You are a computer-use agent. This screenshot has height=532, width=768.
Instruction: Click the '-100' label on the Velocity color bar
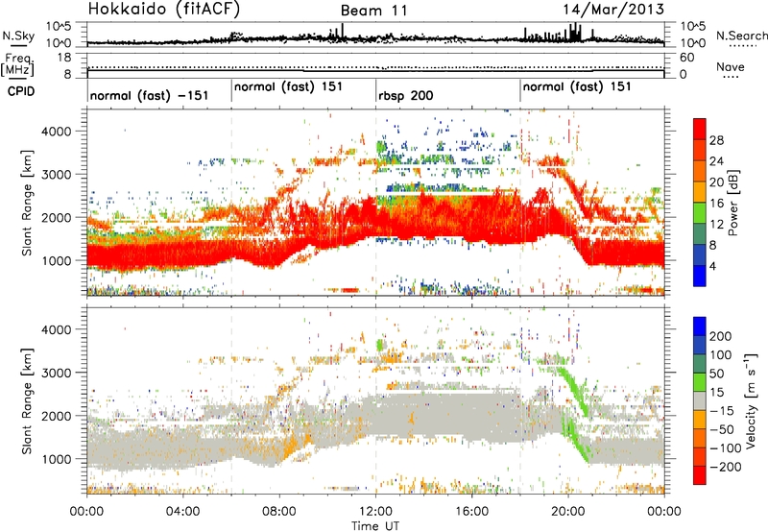[x=726, y=448]
